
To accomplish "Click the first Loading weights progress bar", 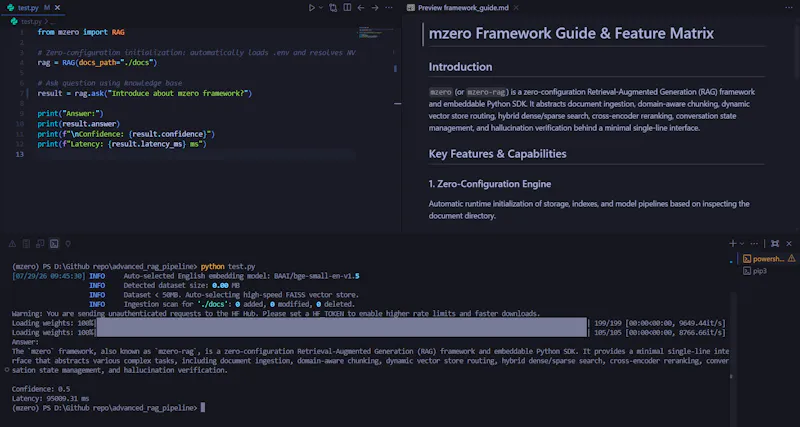I will [341, 323].
